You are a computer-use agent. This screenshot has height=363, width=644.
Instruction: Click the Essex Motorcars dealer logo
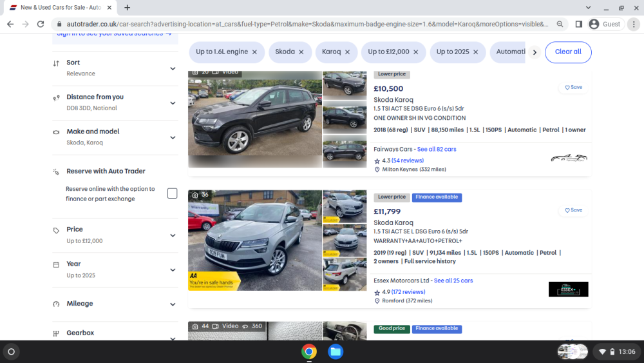click(569, 289)
